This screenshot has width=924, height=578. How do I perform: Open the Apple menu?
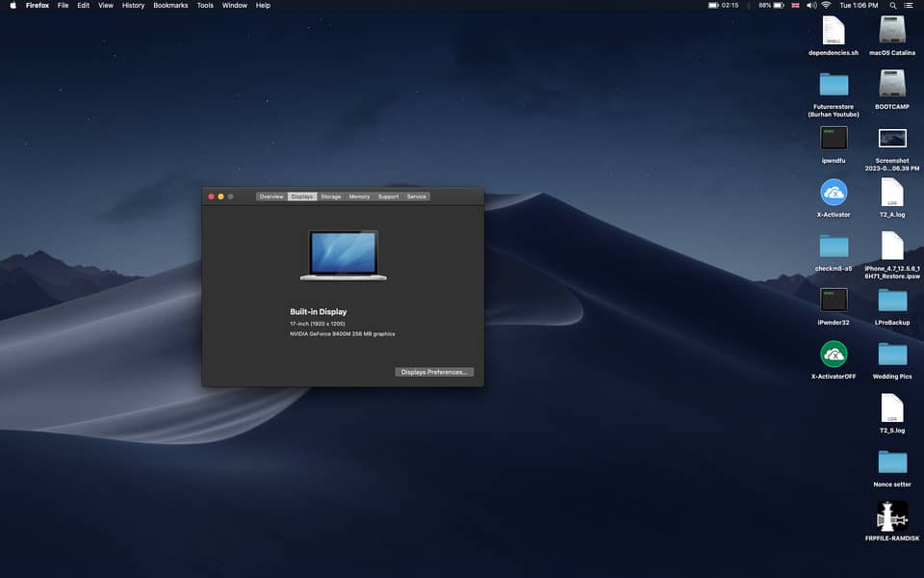13,6
